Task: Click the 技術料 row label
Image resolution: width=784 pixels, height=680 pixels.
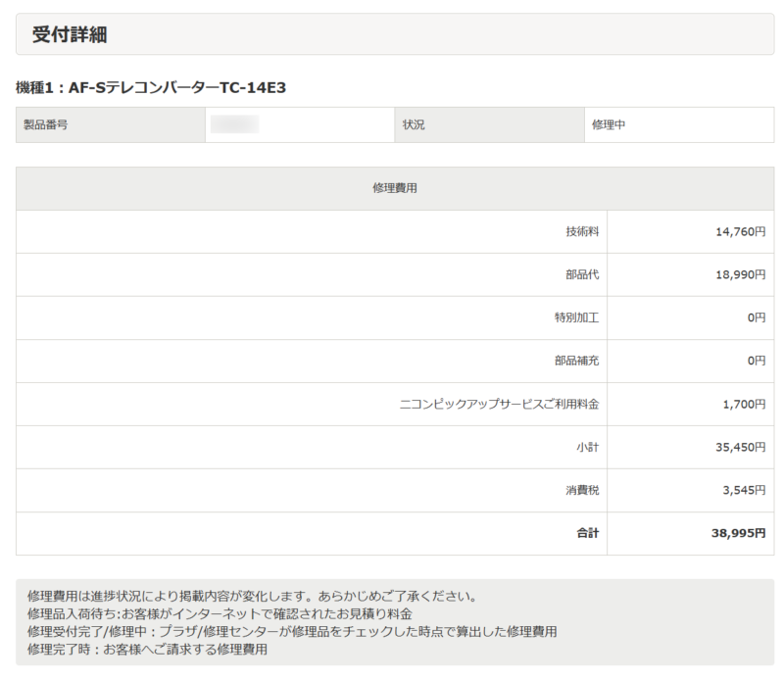Action: pyautogui.click(x=582, y=232)
